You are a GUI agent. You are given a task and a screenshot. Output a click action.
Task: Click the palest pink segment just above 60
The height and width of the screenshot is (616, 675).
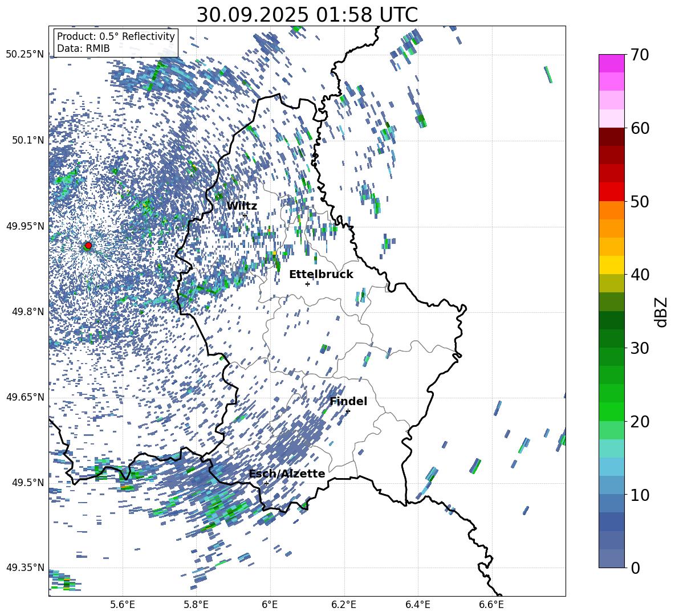611,119
